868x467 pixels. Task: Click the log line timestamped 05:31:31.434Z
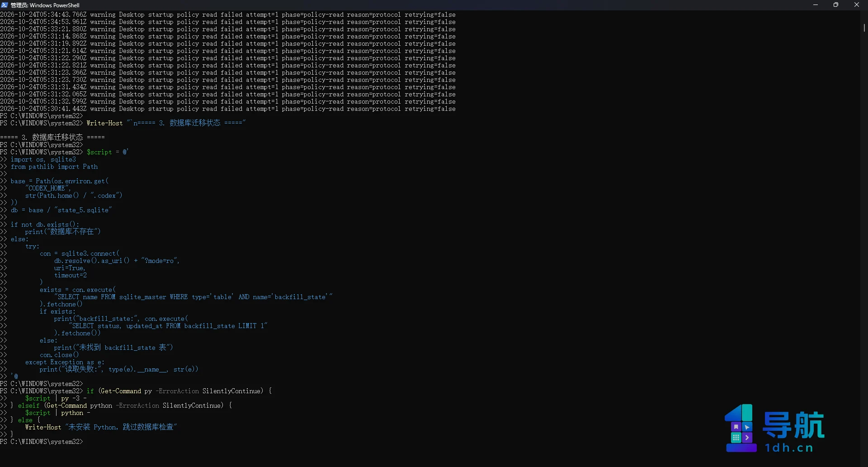pyautogui.click(x=228, y=87)
